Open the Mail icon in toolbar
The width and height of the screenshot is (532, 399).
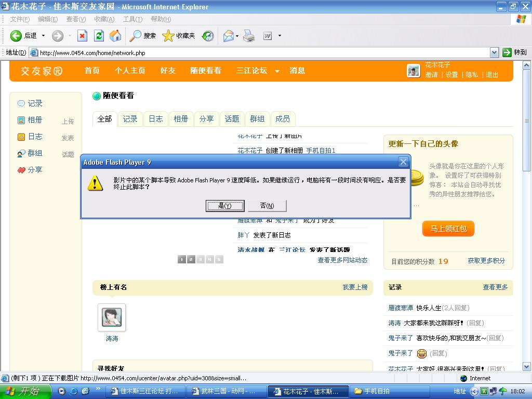coord(228,36)
